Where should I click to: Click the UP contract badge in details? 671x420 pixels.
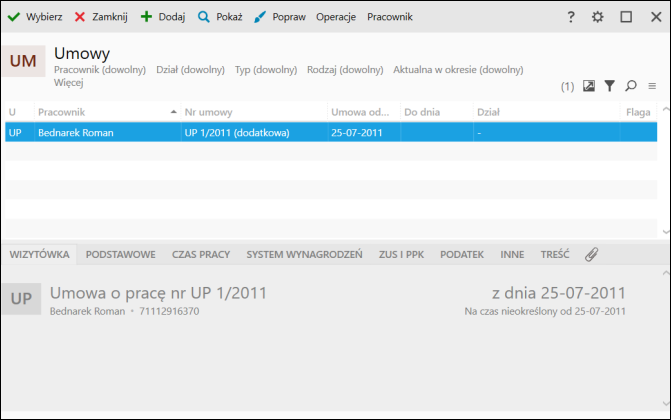click(x=21, y=299)
